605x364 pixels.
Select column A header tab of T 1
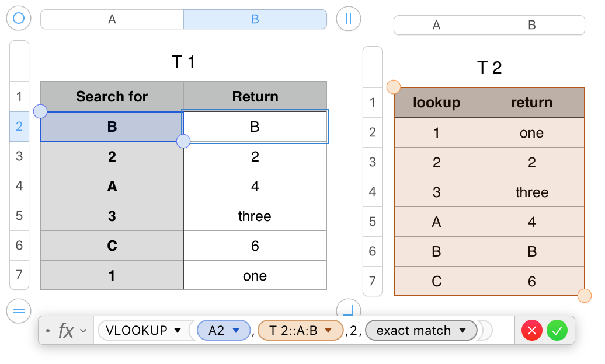112,19
